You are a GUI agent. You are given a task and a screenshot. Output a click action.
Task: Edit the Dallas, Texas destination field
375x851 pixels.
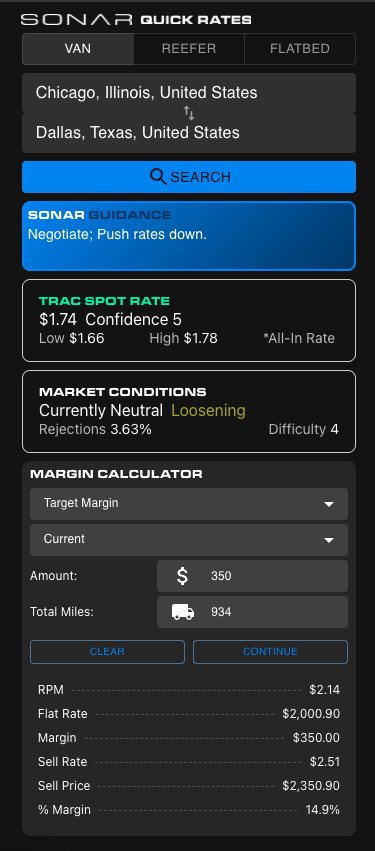(189, 133)
